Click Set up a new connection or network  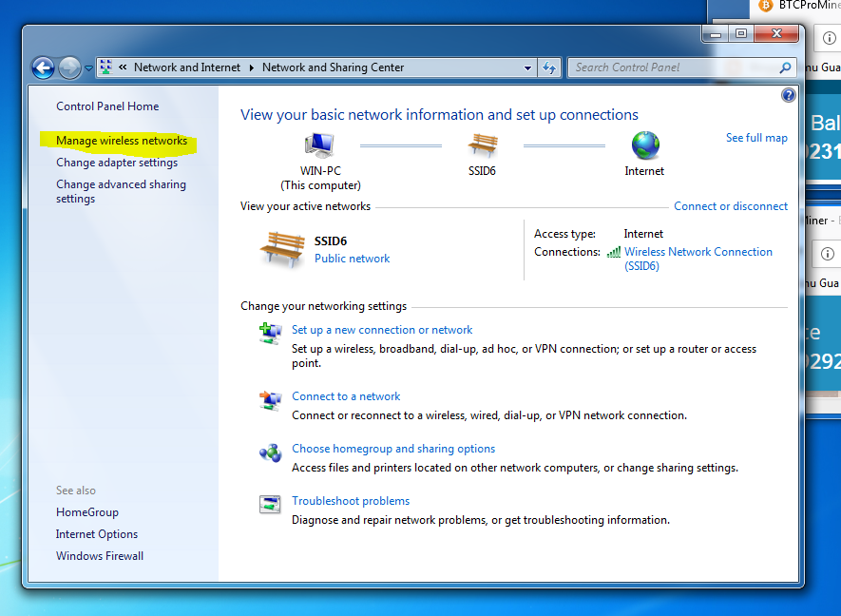(x=382, y=330)
